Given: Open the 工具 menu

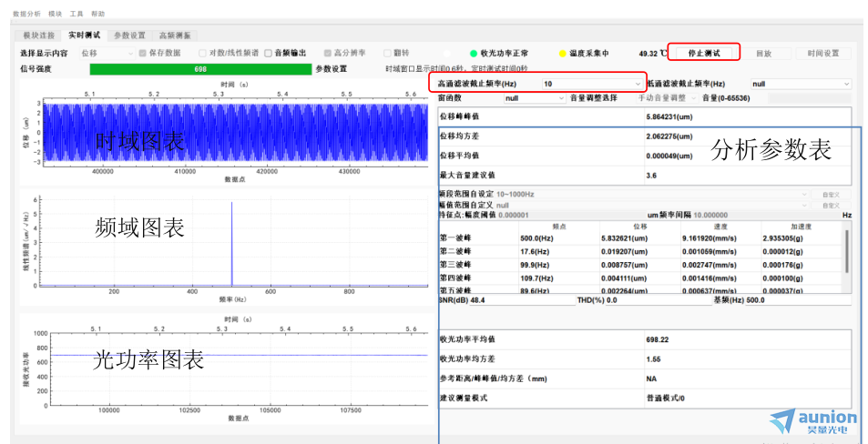Looking at the screenshot, I should [77, 14].
